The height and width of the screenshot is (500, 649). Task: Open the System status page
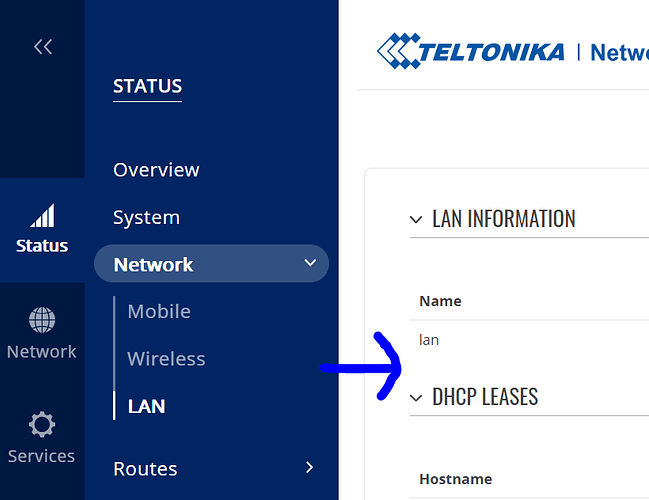point(147,217)
